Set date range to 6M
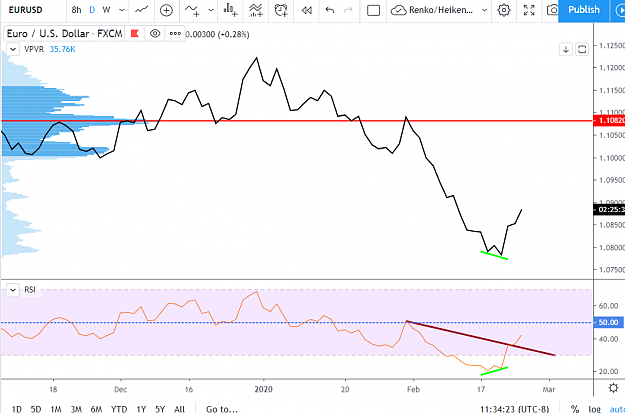This screenshot has height=413, width=625. click(x=96, y=409)
